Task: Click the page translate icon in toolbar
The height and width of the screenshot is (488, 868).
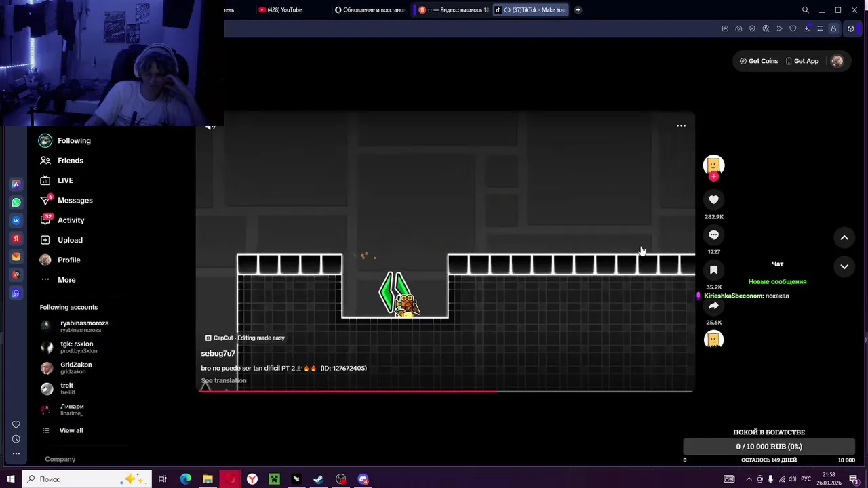Action: click(766, 28)
